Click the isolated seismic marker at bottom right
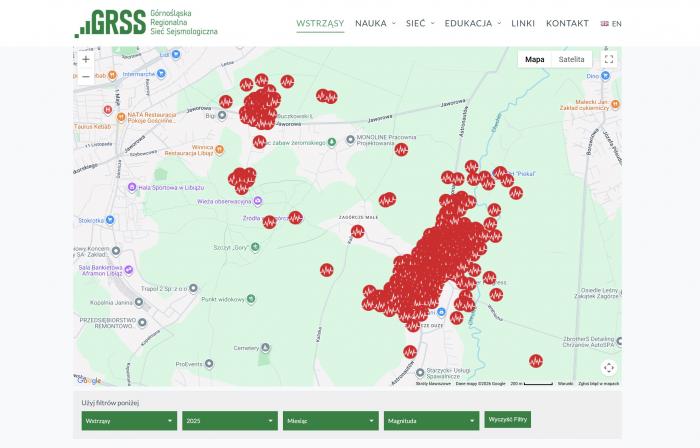 pyautogui.click(x=536, y=361)
